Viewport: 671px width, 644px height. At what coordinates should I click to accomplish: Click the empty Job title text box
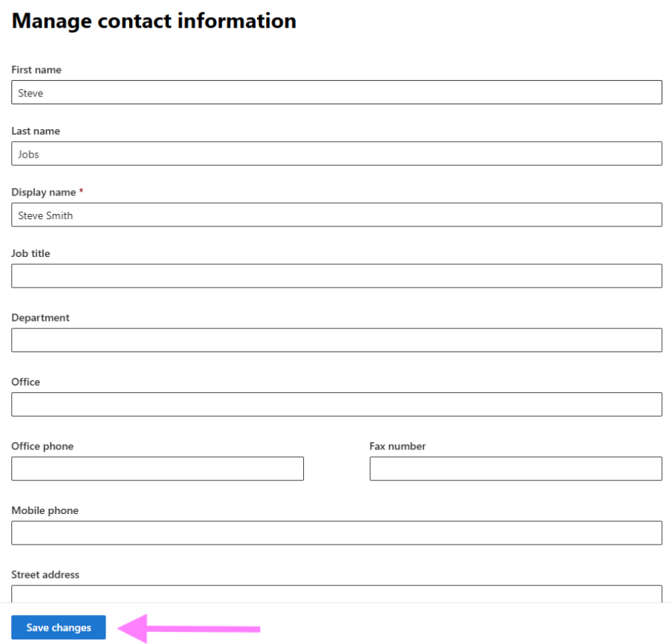[336, 276]
